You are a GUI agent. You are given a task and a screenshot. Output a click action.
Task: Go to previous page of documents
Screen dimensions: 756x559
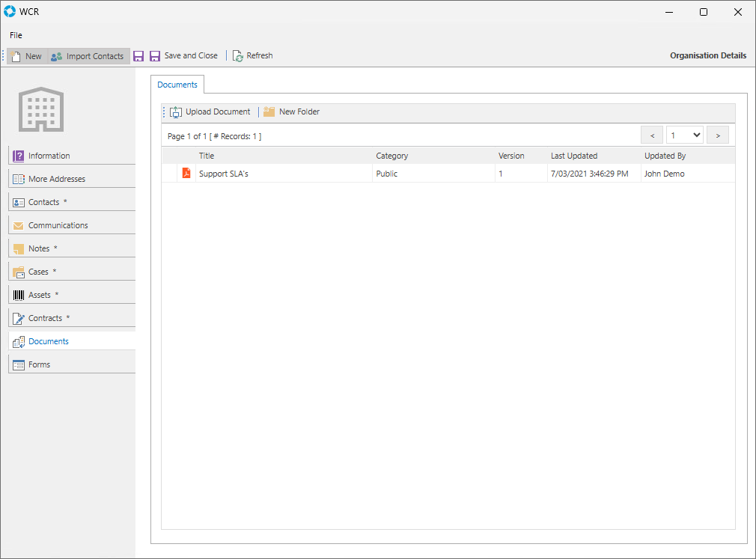point(652,135)
